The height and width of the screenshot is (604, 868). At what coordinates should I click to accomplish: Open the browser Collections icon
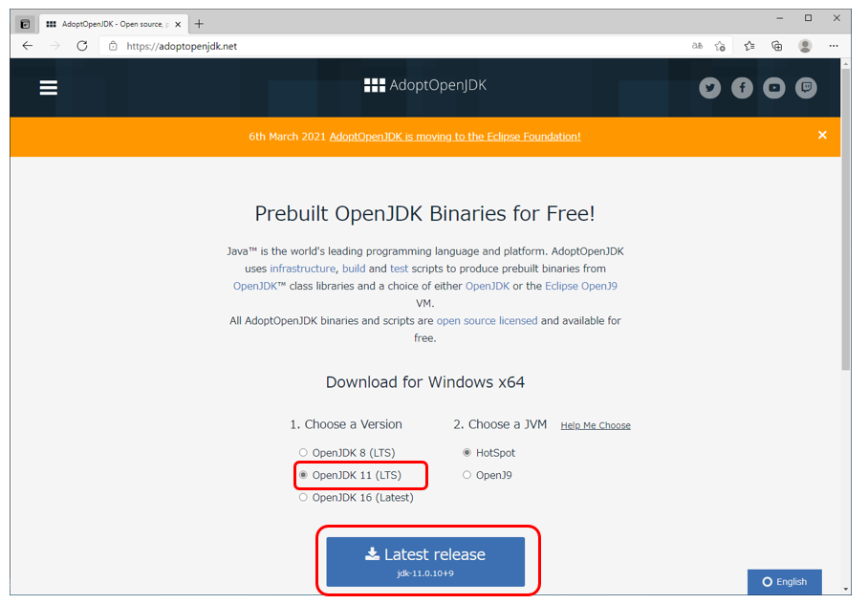(x=776, y=46)
